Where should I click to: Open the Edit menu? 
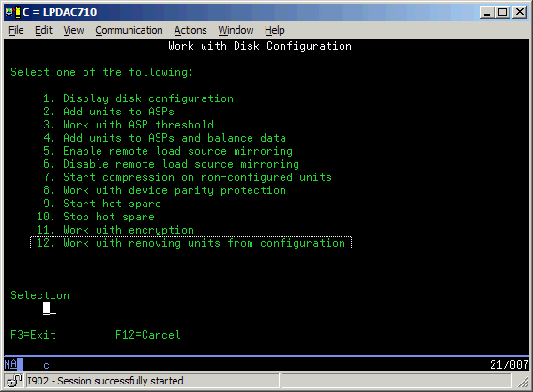click(43, 30)
